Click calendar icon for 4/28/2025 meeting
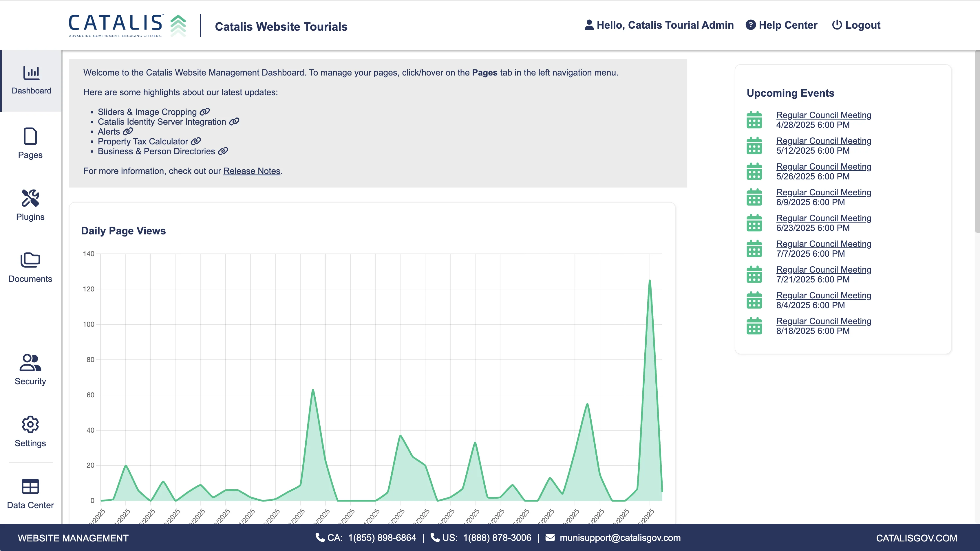 754,120
